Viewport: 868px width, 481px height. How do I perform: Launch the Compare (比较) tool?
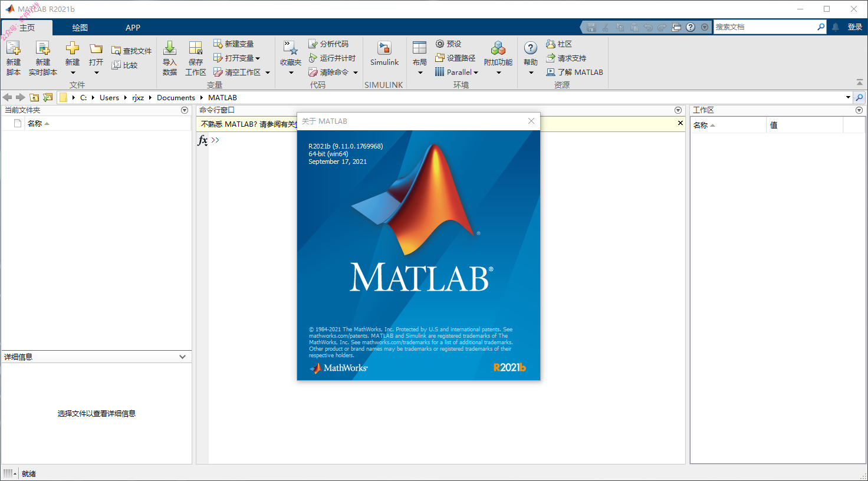coord(124,65)
